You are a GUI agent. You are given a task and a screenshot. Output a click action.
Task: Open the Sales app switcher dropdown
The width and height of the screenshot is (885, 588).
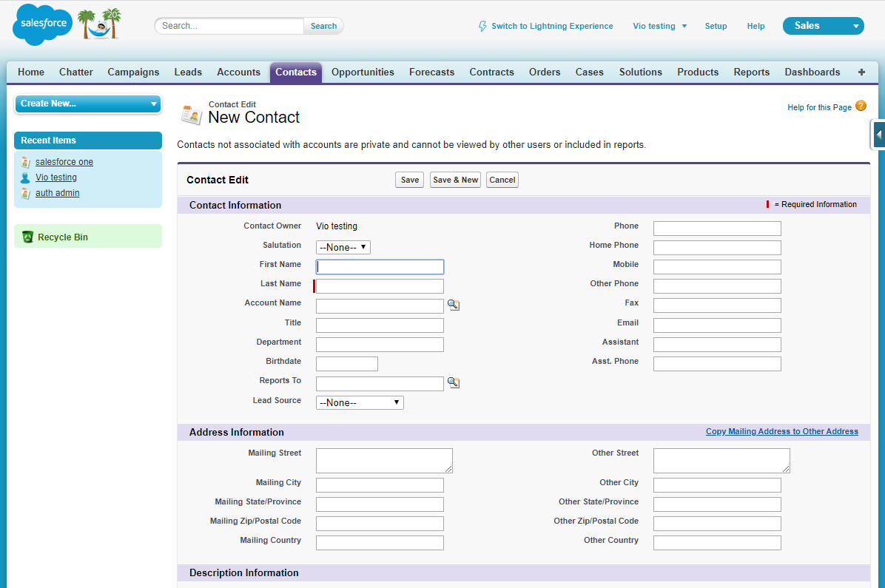point(823,26)
